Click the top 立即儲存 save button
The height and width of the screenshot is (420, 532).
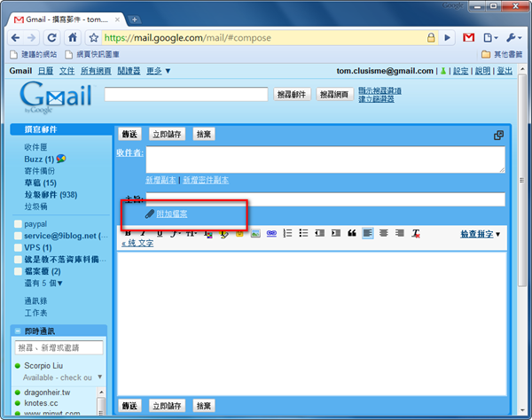click(167, 134)
